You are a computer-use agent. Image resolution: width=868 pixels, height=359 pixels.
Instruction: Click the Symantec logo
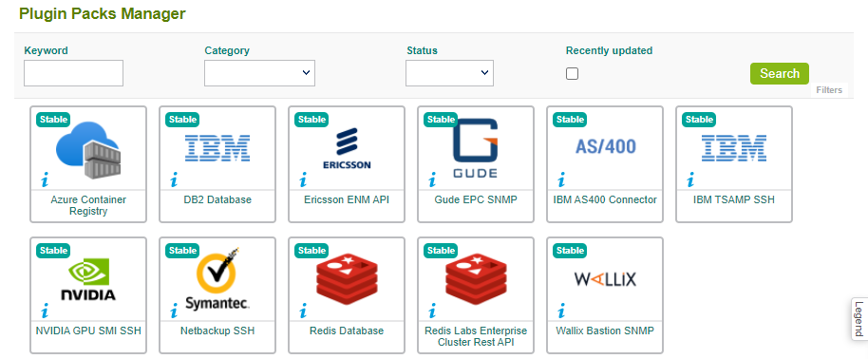tap(217, 278)
